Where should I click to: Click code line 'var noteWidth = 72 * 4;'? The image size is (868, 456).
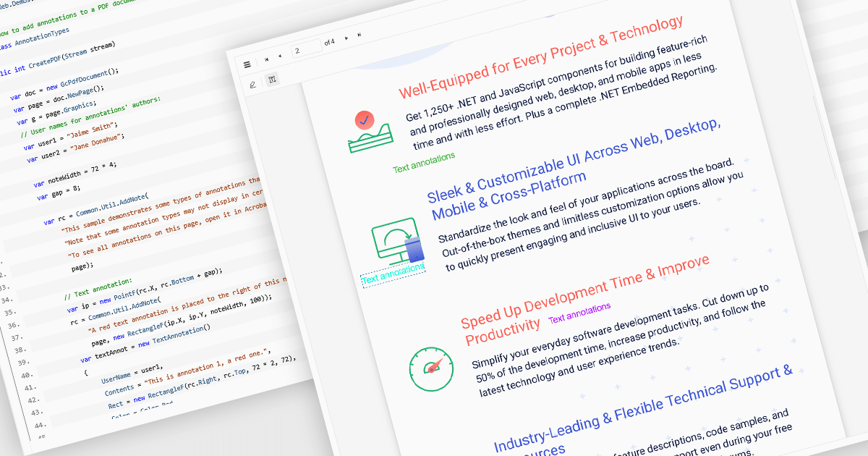75,173
